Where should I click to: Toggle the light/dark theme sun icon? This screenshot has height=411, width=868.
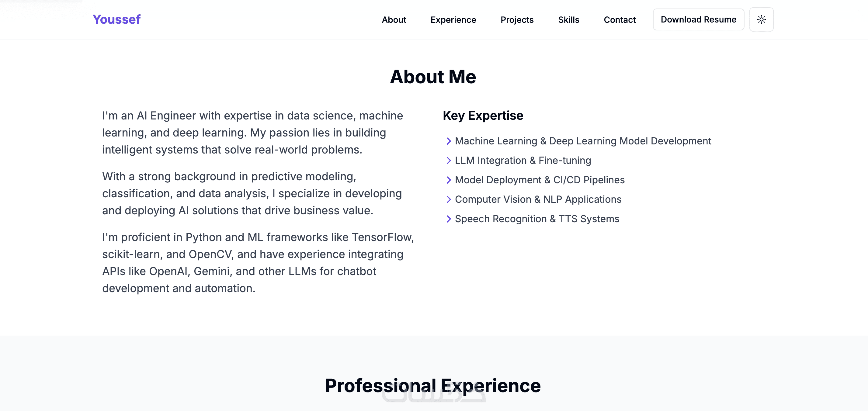[761, 19]
